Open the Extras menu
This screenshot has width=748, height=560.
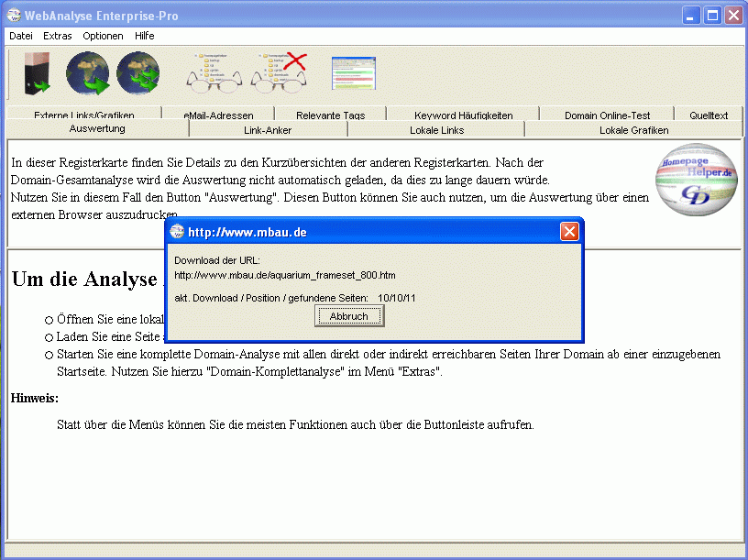(57, 36)
